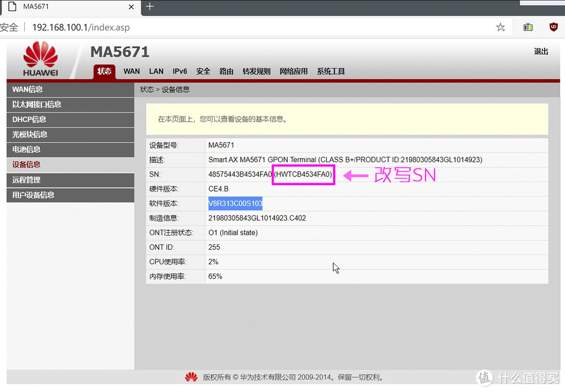This screenshot has height=392, width=565.
Task: Open 光模块信息 in the sidebar
Action: (x=70, y=135)
